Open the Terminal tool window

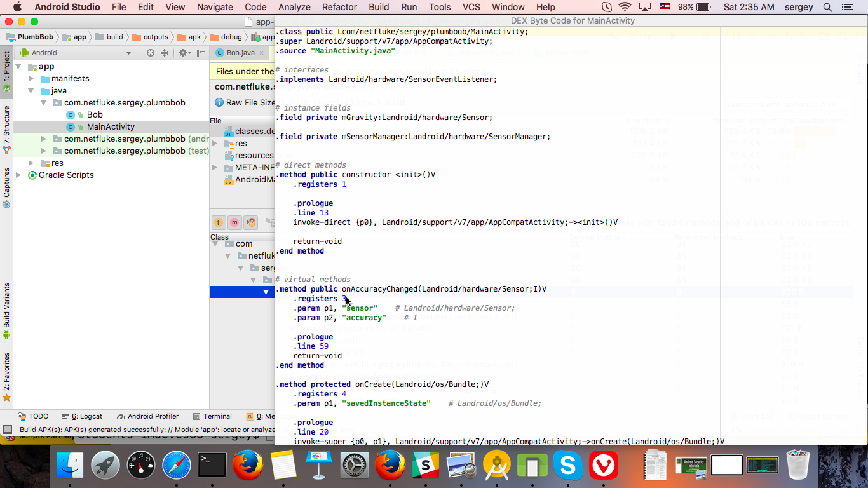tap(212, 417)
